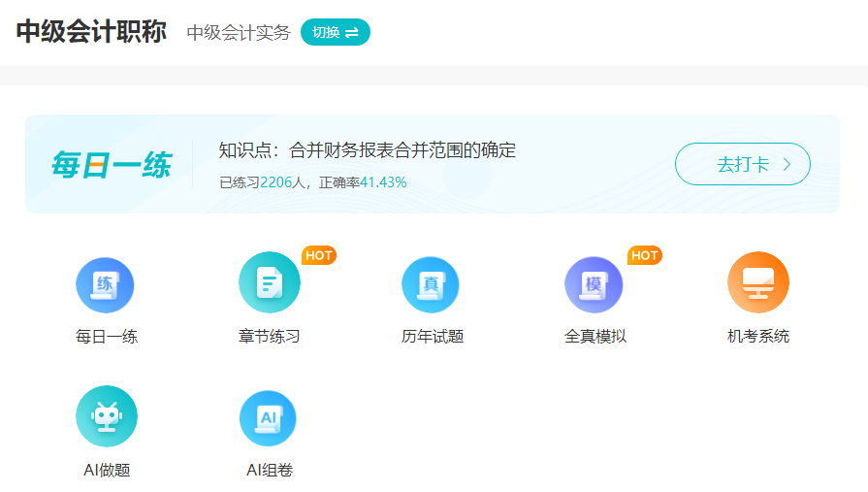Click the 历年试题 label text
Image resolution: width=868 pixels, height=492 pixels.
433,337
